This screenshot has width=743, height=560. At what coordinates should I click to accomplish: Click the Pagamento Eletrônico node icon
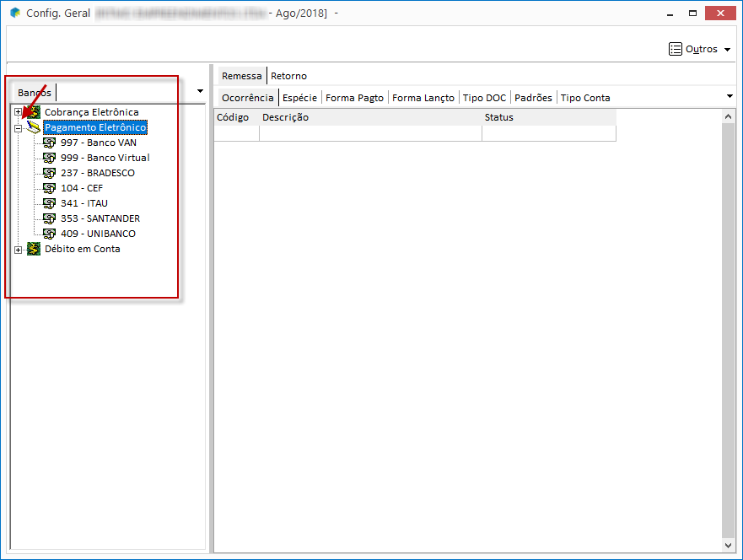[34, 127]
